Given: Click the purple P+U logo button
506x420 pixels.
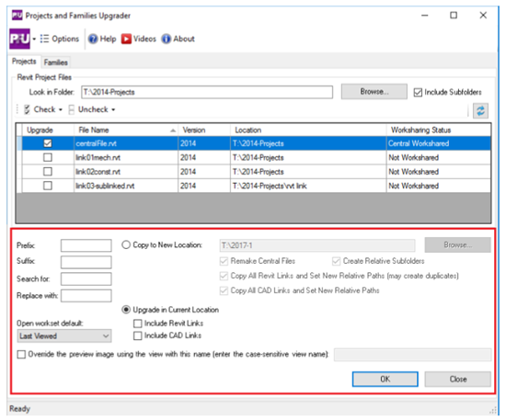Looking at the screenshot, I should click(x=19, y=39).
